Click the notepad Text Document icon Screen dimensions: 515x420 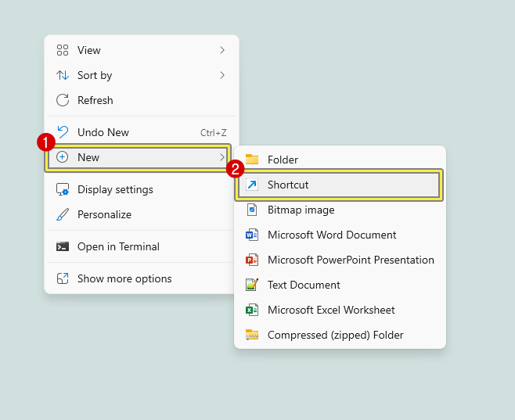click(x=252, y=285)
